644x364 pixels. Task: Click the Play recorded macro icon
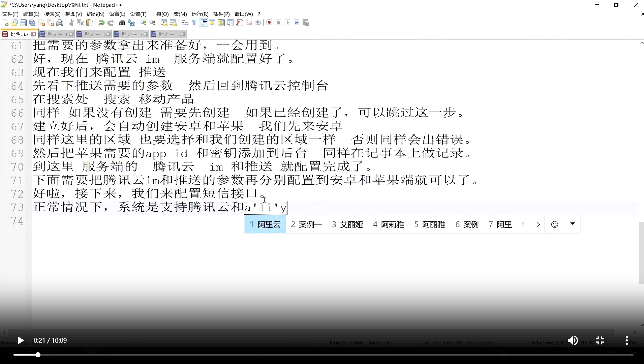click(287, 23)
